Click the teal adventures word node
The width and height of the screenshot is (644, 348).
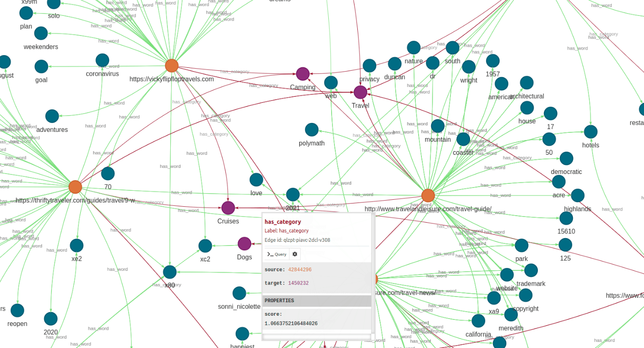click(x=52, y=116)
